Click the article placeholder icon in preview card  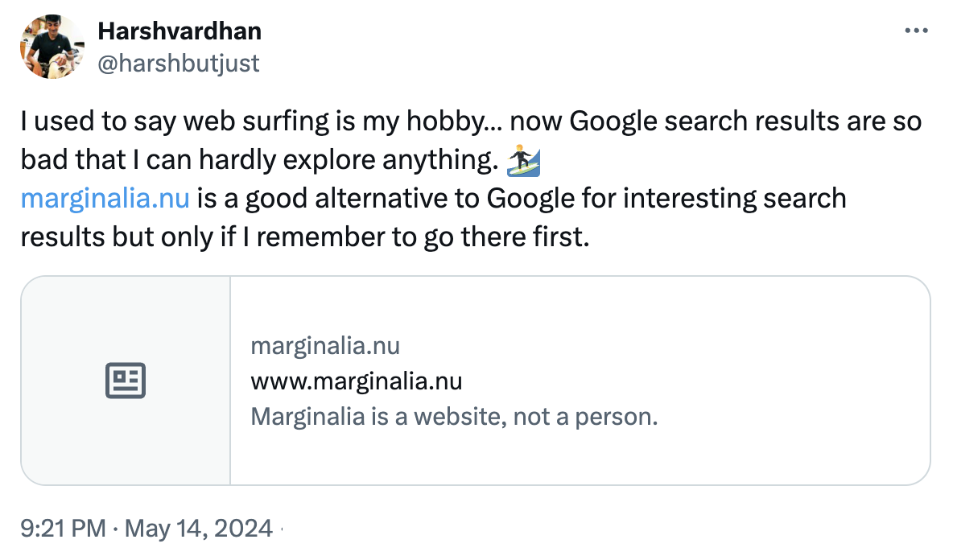click(125, 380)
